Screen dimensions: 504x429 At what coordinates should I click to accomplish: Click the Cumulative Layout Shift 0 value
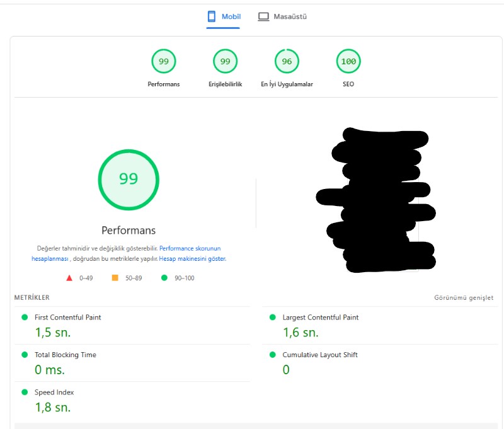286,370
